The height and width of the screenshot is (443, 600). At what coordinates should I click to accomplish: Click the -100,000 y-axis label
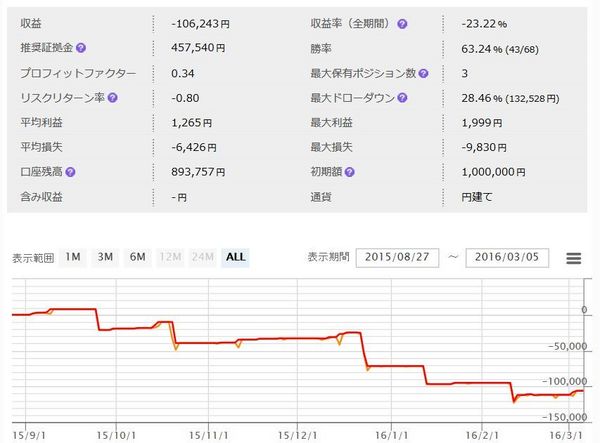565,381
